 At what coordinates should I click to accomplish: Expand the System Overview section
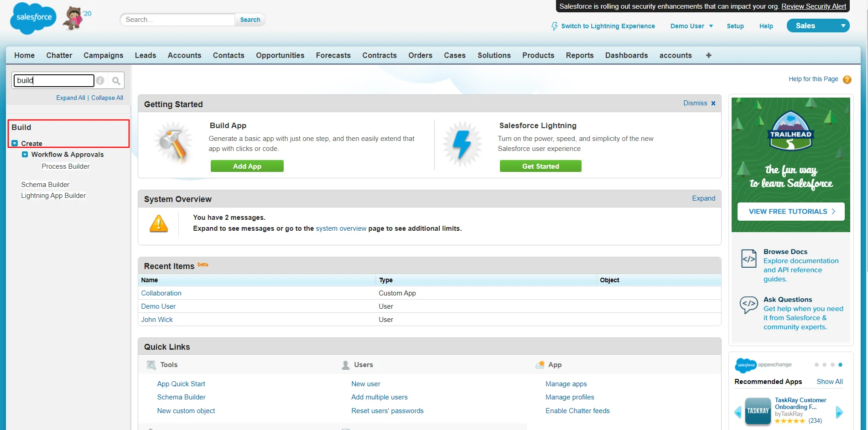[703, 198]
